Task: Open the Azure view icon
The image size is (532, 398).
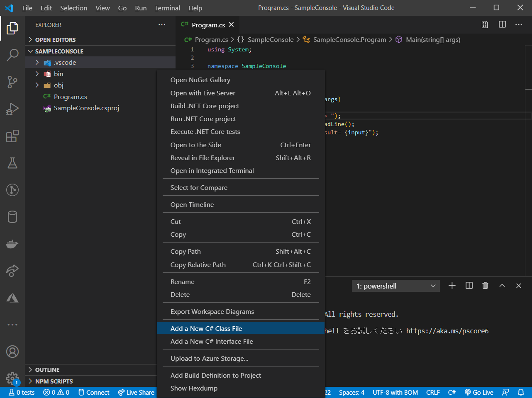Action: pos(12,298)
